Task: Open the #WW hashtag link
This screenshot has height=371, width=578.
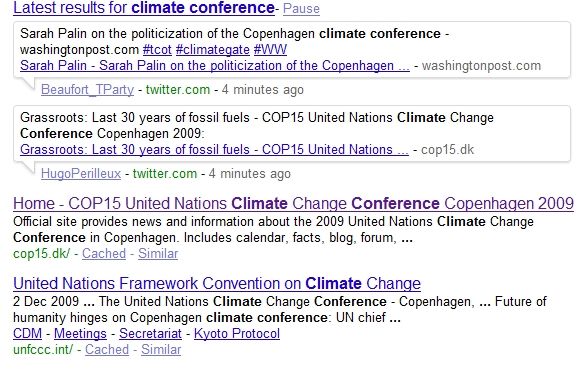Action: [270, 49]
